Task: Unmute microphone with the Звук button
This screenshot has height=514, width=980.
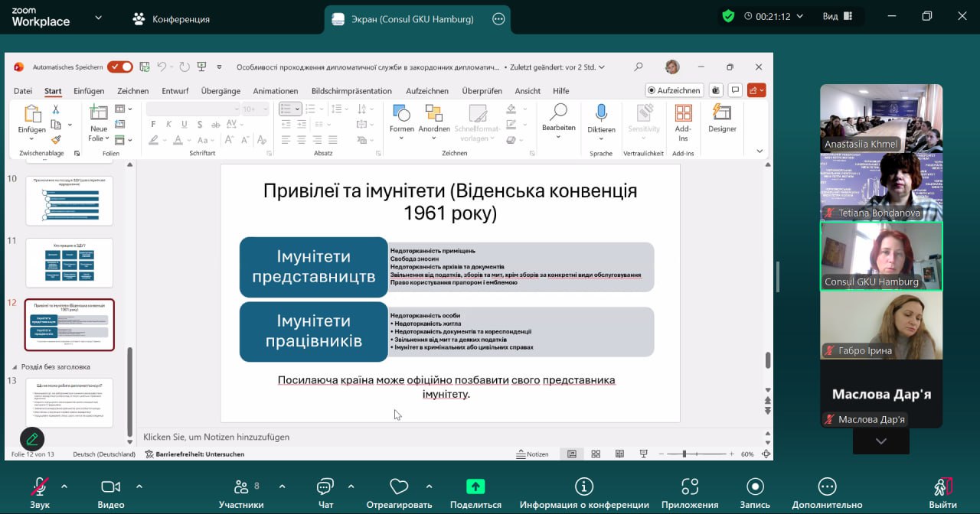Action: pyautogui.click(x=40, y=487)
